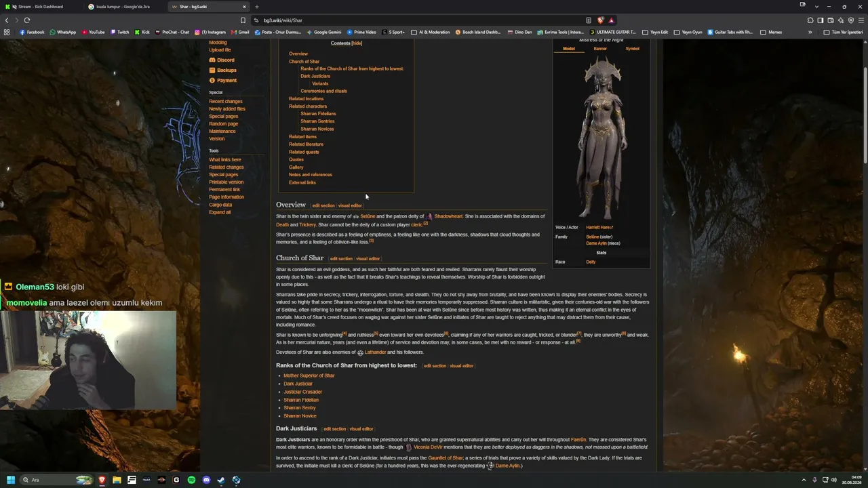Click the Shadowheart link

[448, 216]
